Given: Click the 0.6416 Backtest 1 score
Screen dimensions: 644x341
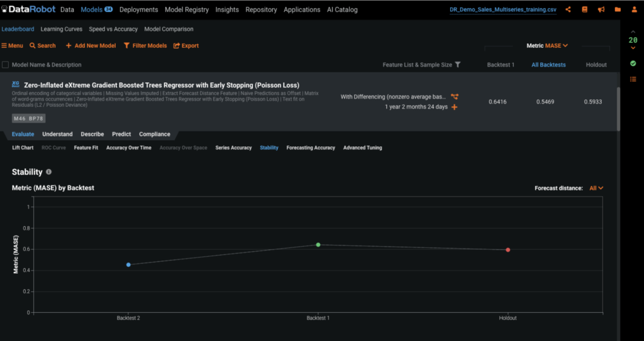Looking at the screenshot, I should (x=497, y=102).
